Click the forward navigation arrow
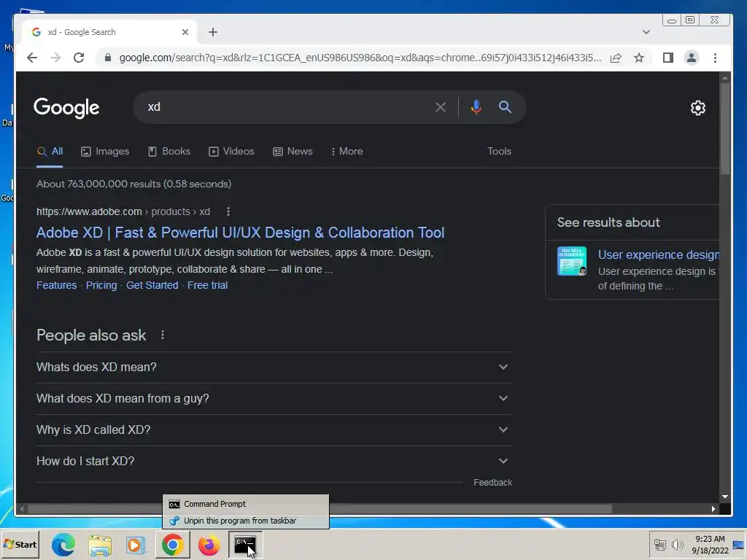The width and height of the screenshot is (747, 560). click(55, 58)
